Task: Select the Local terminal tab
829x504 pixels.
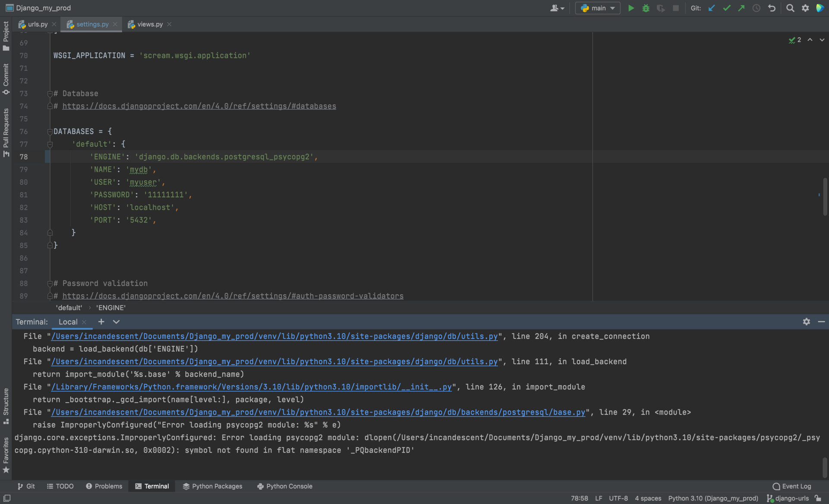Action: 68,322
